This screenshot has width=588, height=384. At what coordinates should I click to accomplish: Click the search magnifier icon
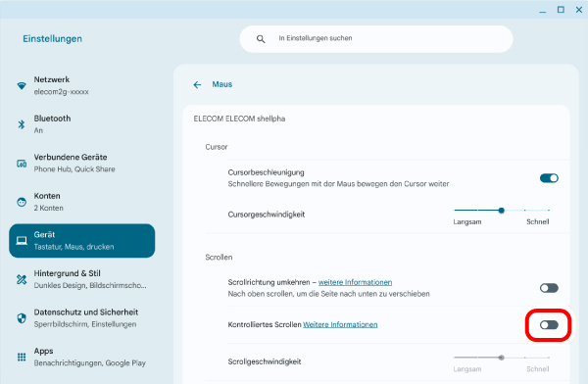(261, 38)
